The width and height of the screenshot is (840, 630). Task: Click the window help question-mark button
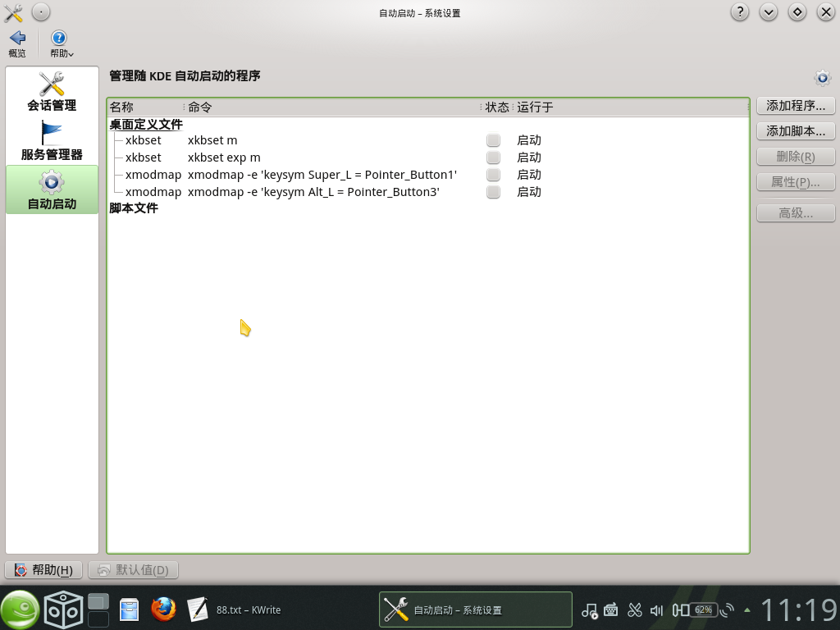740,11
